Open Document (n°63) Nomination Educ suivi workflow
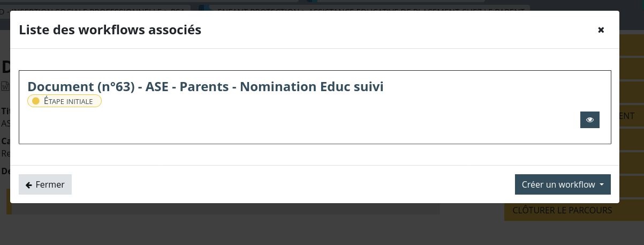This screenshot has width=644, height=245. [x=205, y=86]
